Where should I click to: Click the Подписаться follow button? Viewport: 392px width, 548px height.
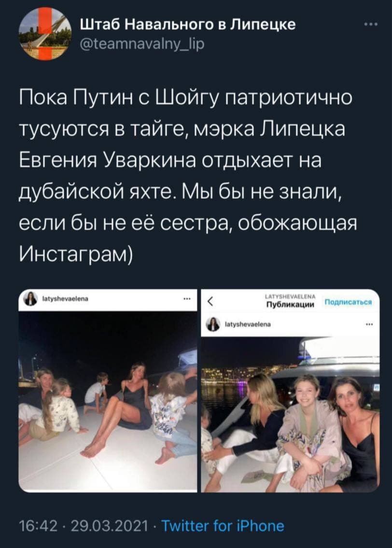348,302
